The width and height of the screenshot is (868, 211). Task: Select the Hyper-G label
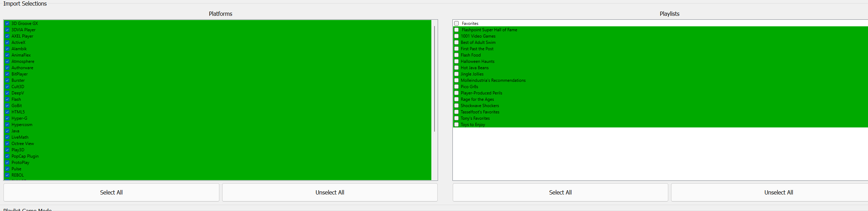[19, 118]
